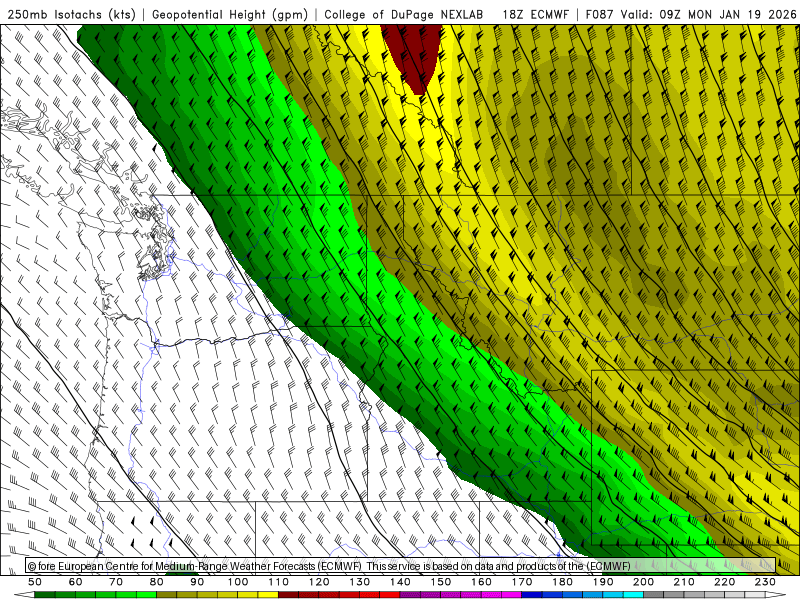800x600 pixels.
Task: Click the 'College of DuPage NEXLAB' label
Action: 404,14
